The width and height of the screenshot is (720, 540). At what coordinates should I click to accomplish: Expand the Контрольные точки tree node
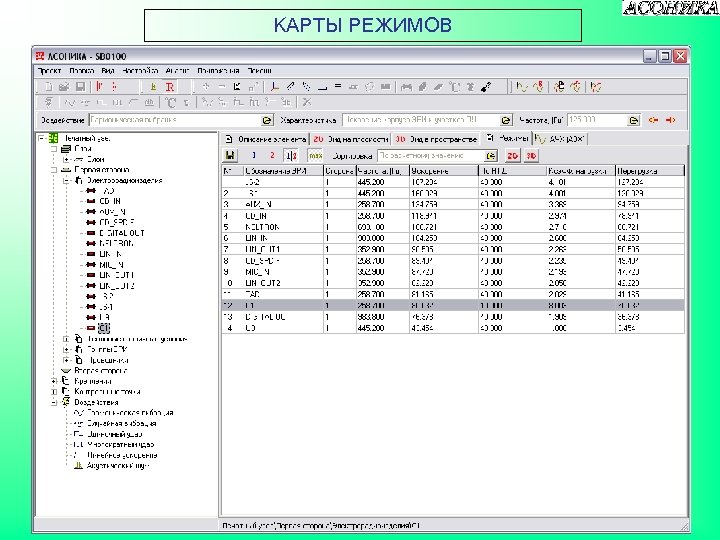click(54, 392)
